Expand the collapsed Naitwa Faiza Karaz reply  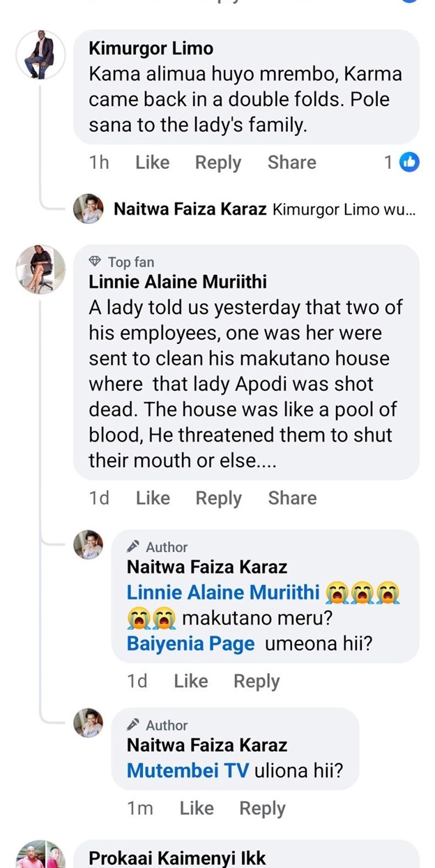coord(265,209)
